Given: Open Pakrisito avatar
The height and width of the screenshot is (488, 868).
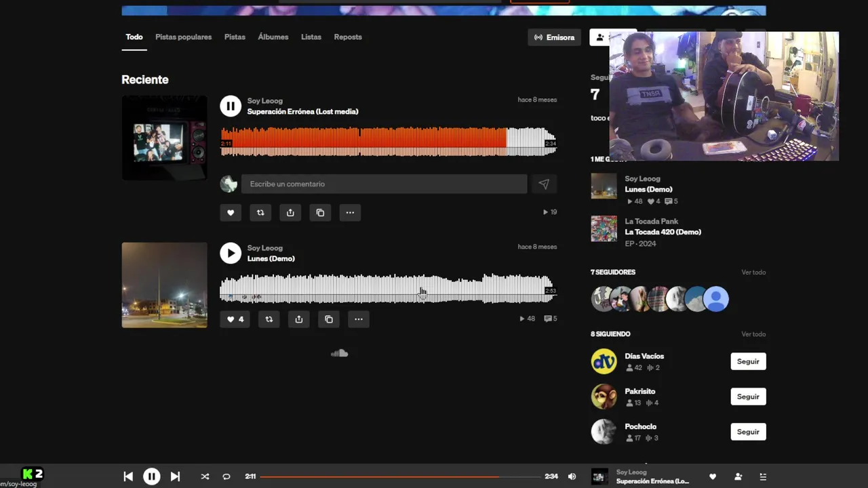Looking at the screenshot, I should click(604, 396).
